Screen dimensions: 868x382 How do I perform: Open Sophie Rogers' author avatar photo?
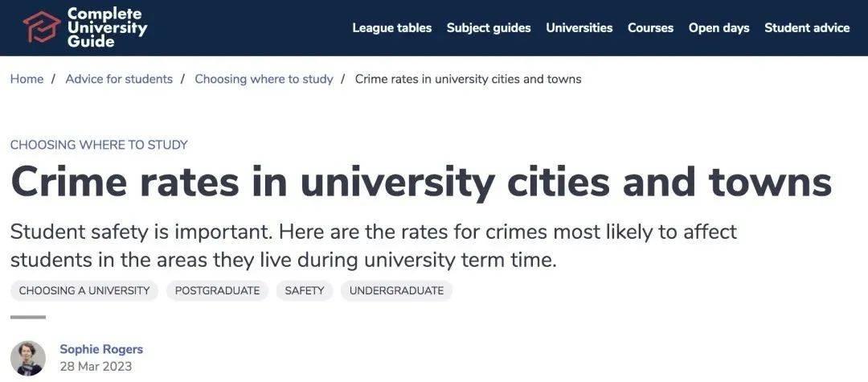pos(27,358)
